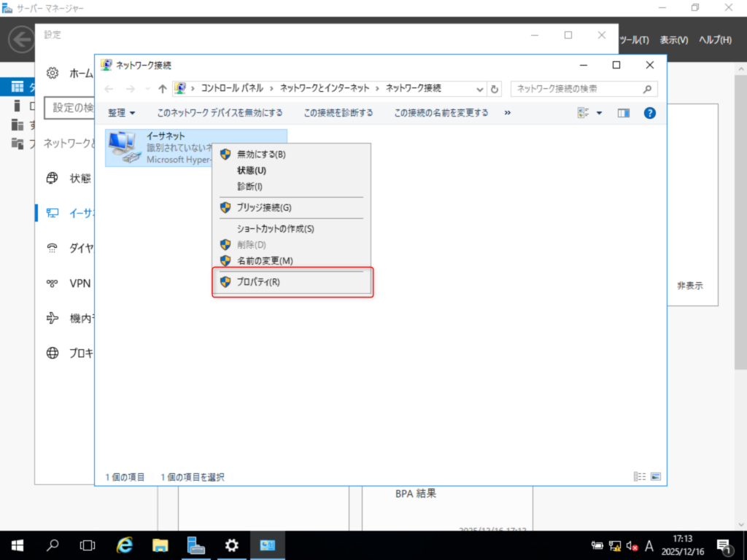Expand the 整理 dropdown menu
Screen dimensions: 747x560
click(x=121, y=113)
